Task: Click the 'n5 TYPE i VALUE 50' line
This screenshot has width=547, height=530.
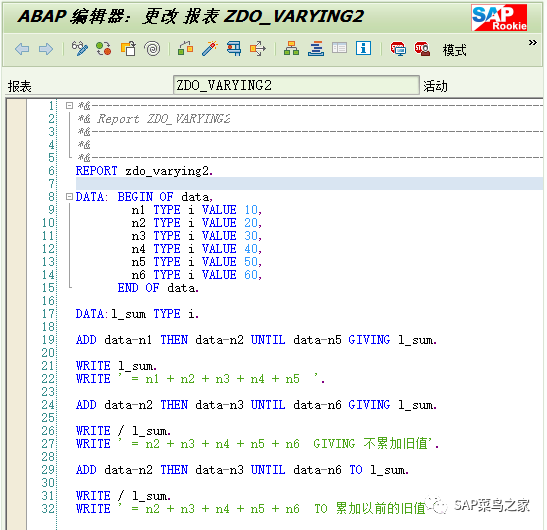Action: 196,262
